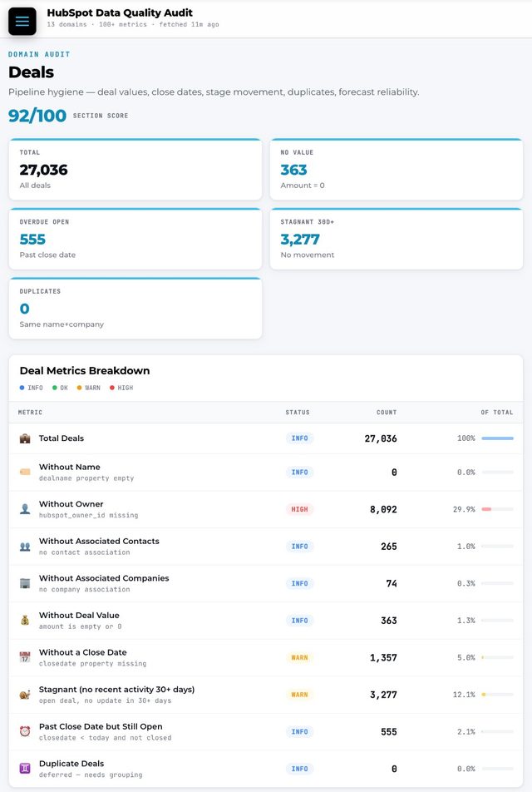Select 'hubspot_owner_id missing' description text

coord(88,515)
